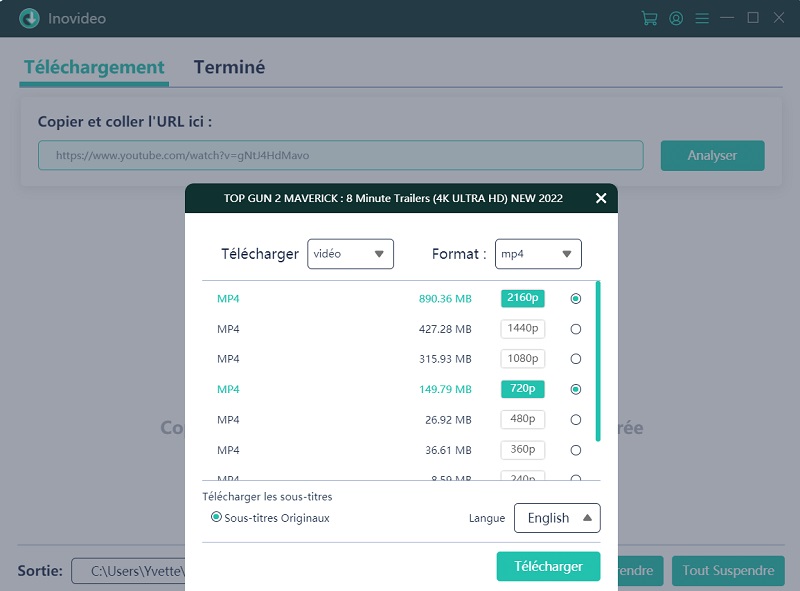Screen dimensions: 800x591
Task: Select the 360p MP4 radio button
Action: point(576,450)
